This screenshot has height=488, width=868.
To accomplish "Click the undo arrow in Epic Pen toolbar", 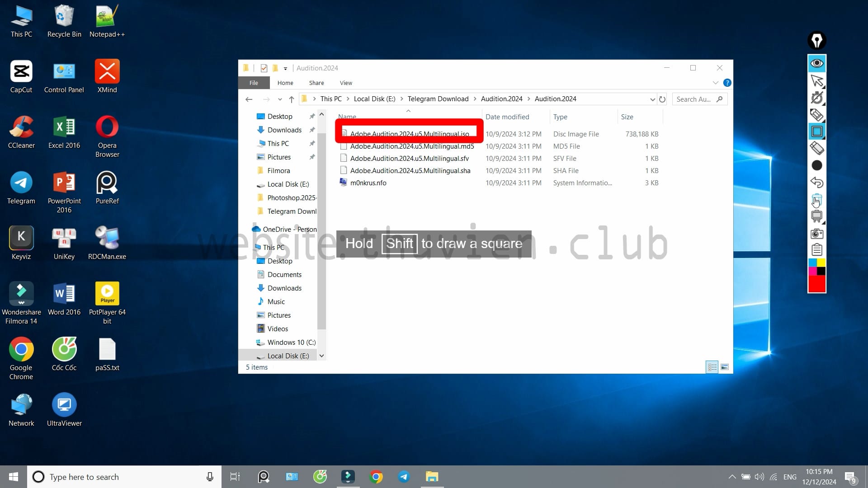I will (816, 183).
